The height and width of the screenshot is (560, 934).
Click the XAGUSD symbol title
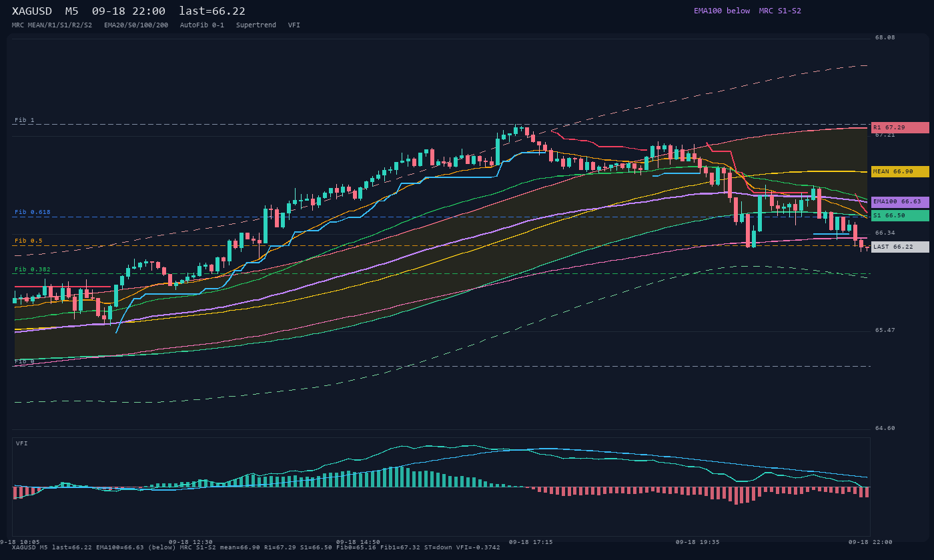point(32,11)
